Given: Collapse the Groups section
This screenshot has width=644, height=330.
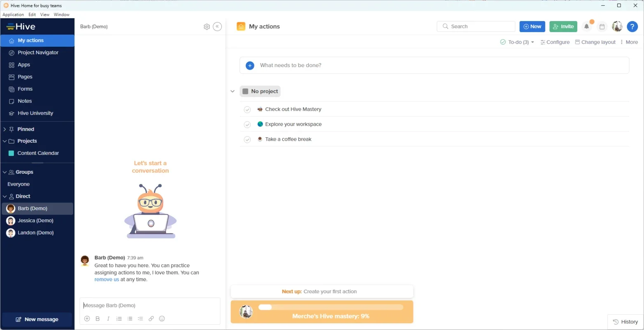Looking at the screenshot, I should coord(5,172).
